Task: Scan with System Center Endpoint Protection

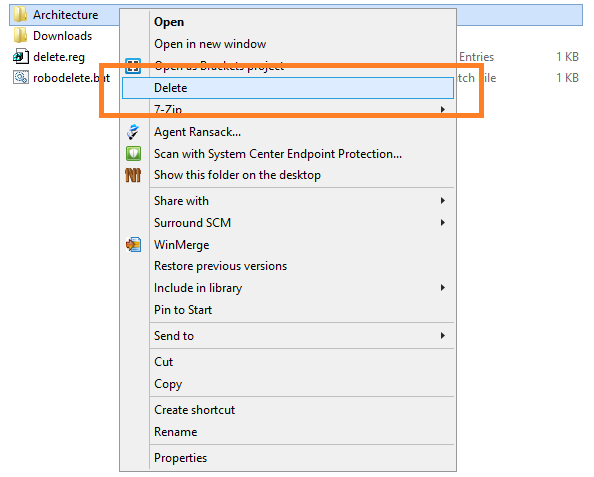Action: (x=278, y=154)
